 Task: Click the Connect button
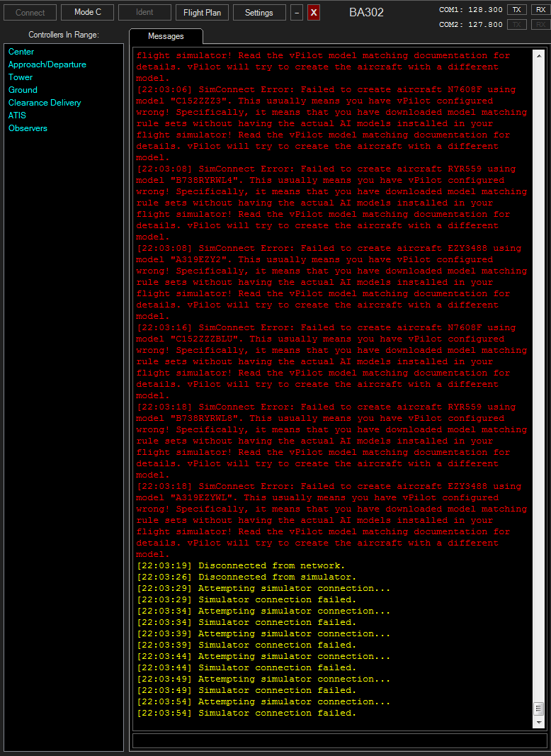pos(30,13)
